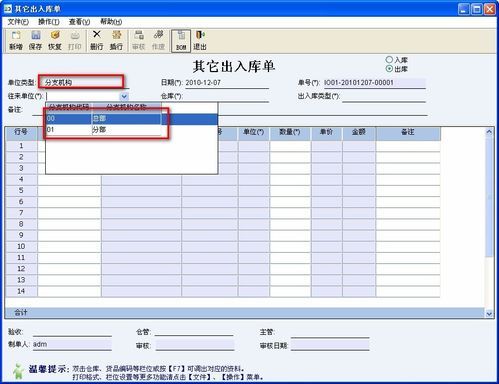The height and width of the screenshot is (384, 499).
Task: Click the window title bar application icon
Action: pyautogui.click(x=8, y=9)
